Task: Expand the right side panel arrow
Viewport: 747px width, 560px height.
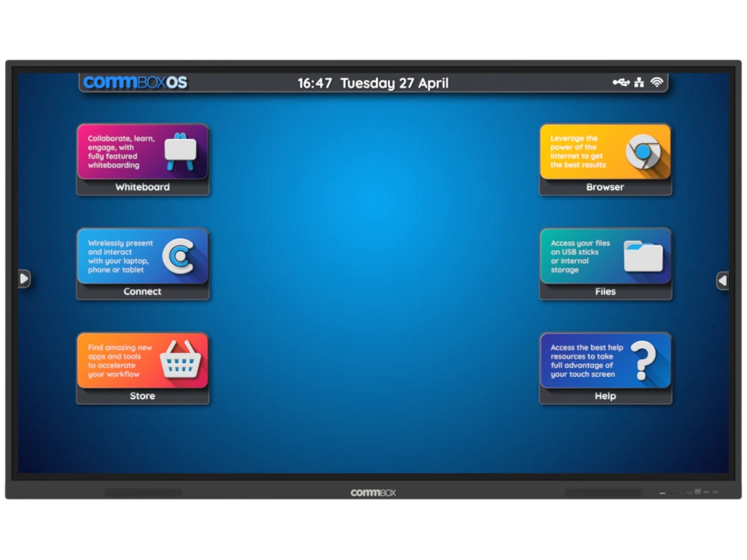Action: point(722,280)
